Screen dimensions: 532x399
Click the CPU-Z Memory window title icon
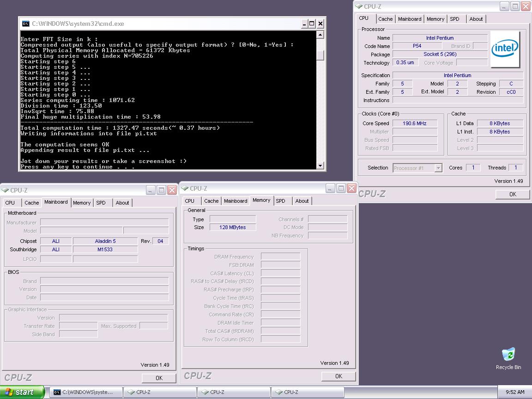point(185,188)
